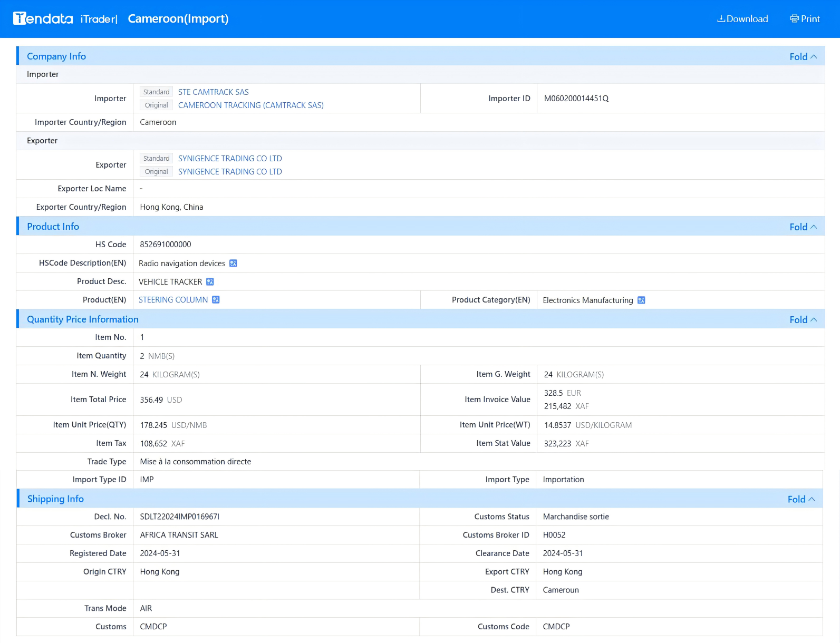Click translate icon beside STEERING COLUMN

pos(216,299)
